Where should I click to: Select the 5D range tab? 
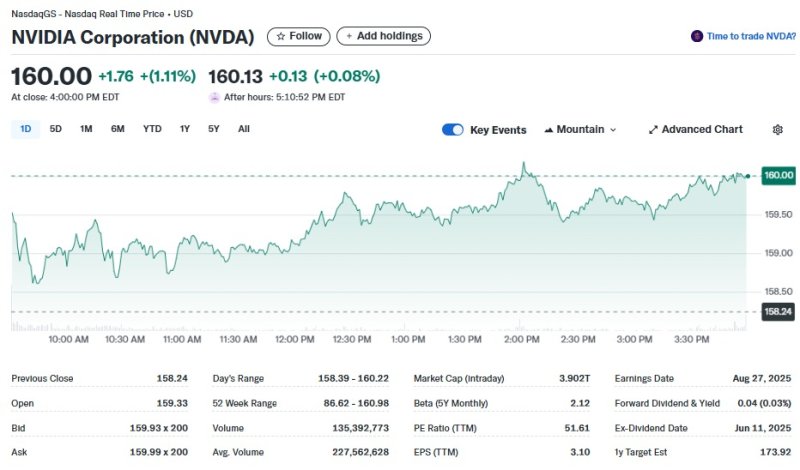56,129
